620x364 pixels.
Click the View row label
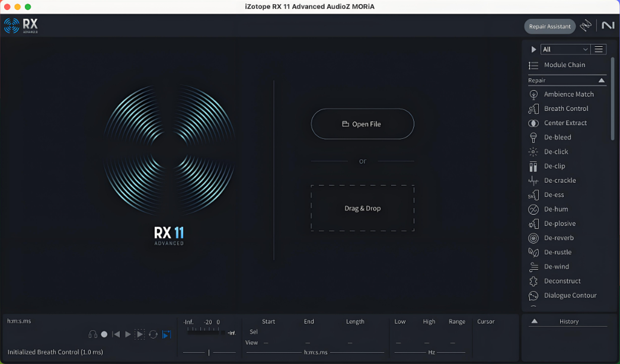click(x=251, y=343)
